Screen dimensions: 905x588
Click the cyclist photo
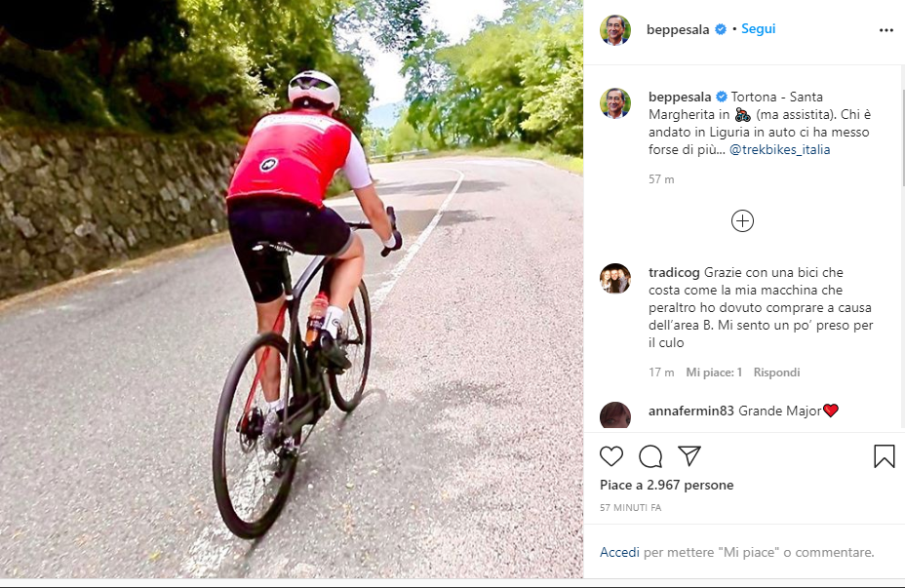pyautogui.click(x=292, y=289)
